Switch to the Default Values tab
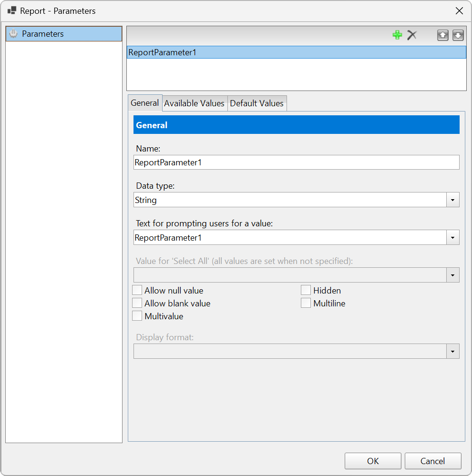The image size is (472, 476). (x=257, y=103)
